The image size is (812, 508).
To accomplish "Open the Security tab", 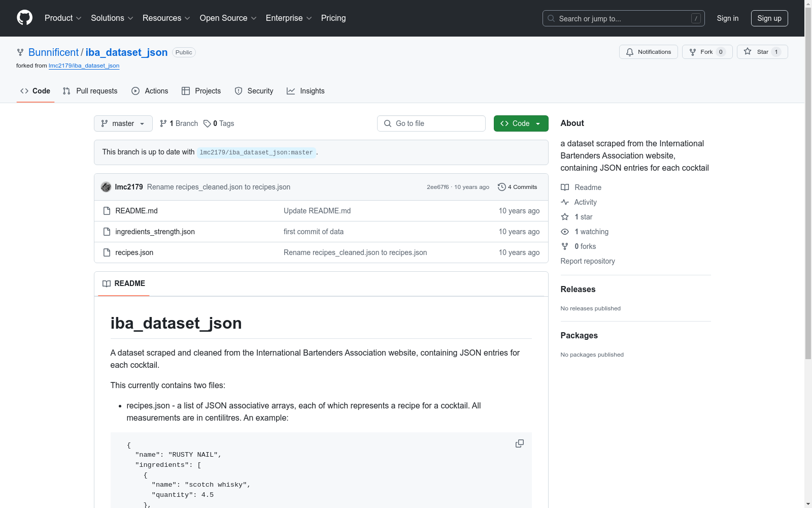I will click(x=254, y=91).
